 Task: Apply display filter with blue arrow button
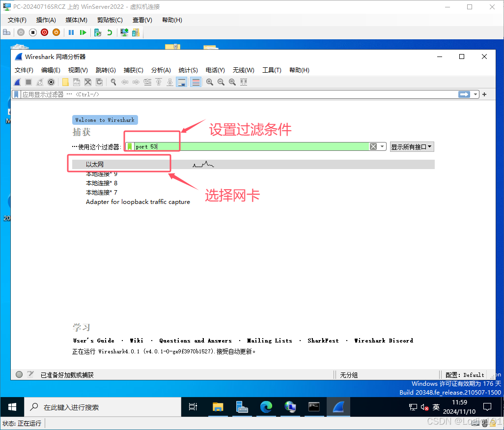pyautogui.click(x=464, y=94)
